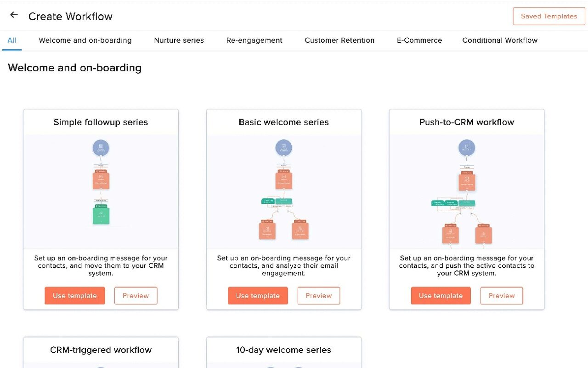Preview the Basic welcome series template
Screen dimensions: 588x368
pos(318,296)
